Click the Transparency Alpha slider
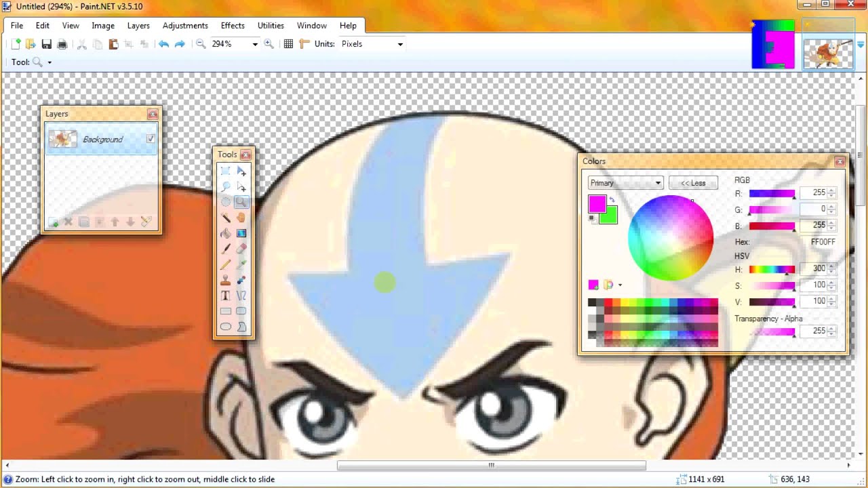The width and height of the screenshot is (868, 488). point(772,331)
